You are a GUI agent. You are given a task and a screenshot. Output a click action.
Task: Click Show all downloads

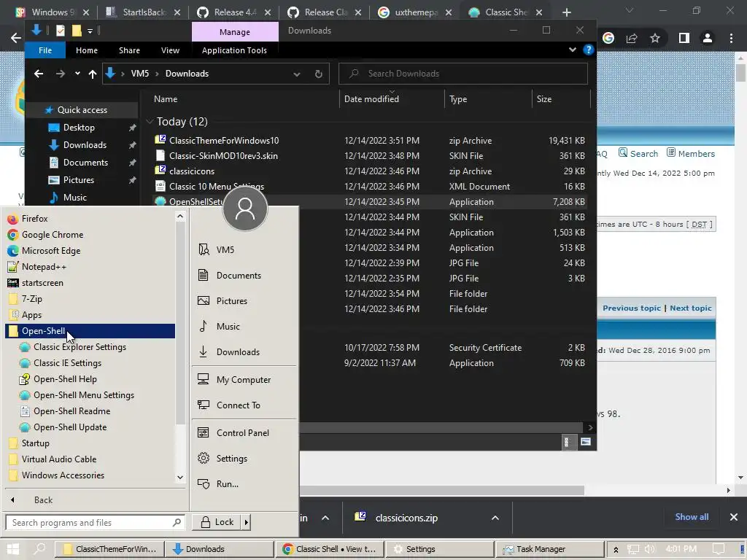point(692,517)
